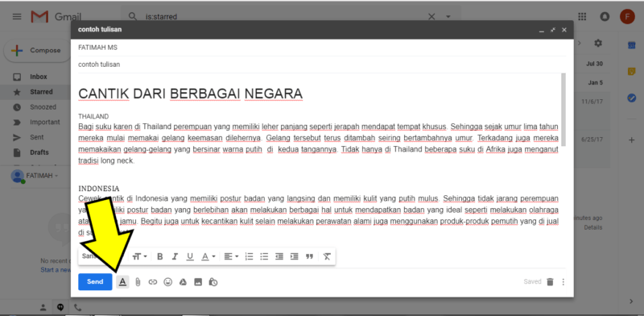Open Hangouts conversations tab
644x316 pixels.
60,307
